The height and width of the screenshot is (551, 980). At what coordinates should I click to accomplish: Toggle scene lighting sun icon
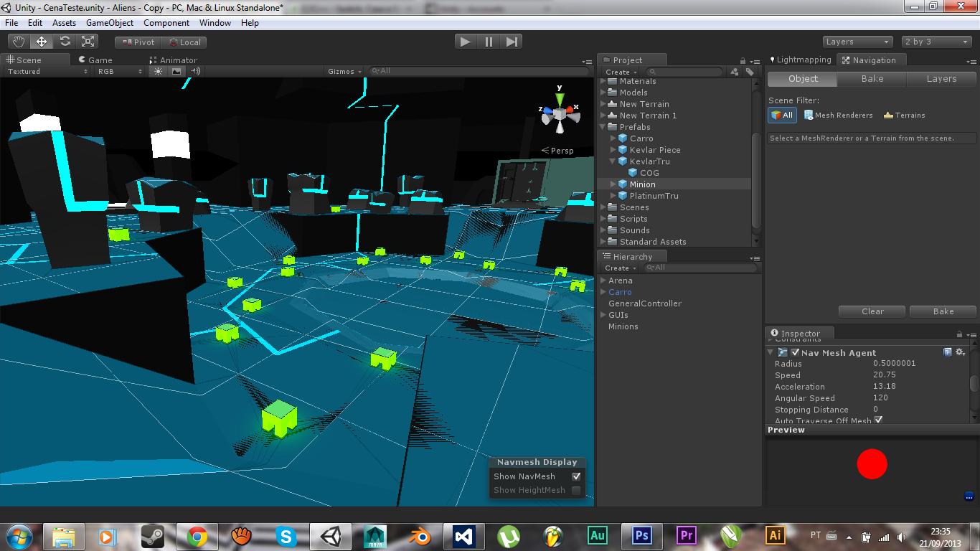[158, 71]
